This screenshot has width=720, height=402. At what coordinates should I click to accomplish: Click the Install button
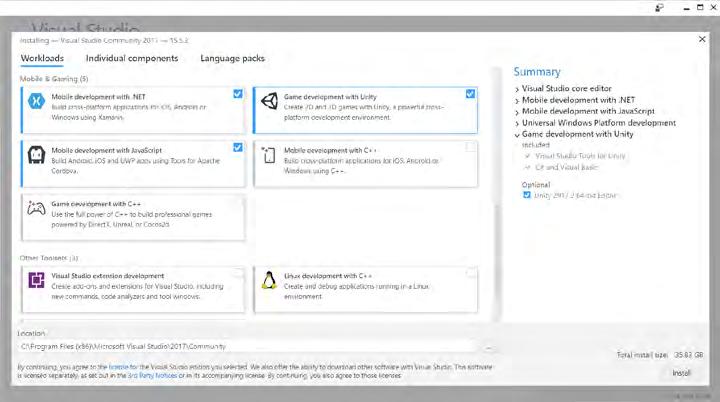click(681, 373)
